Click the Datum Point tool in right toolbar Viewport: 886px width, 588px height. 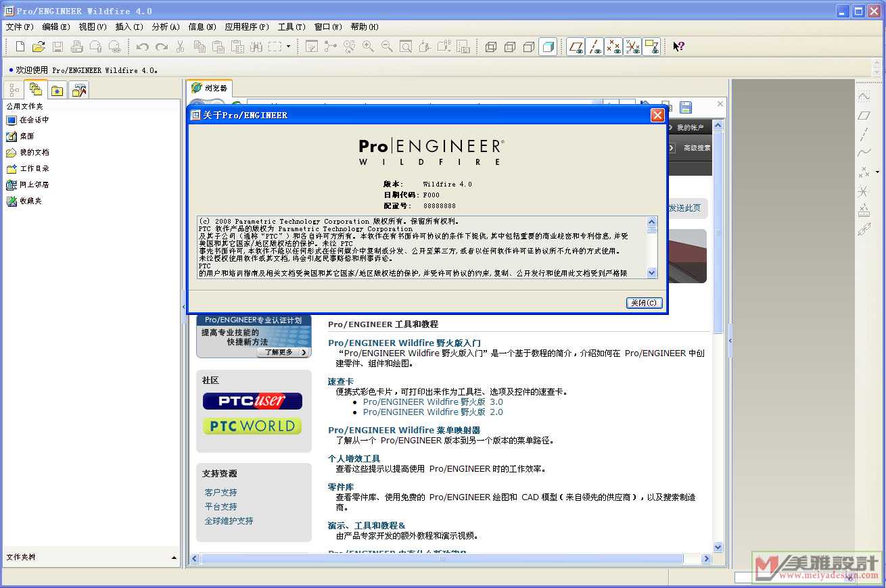coord(864,172)
